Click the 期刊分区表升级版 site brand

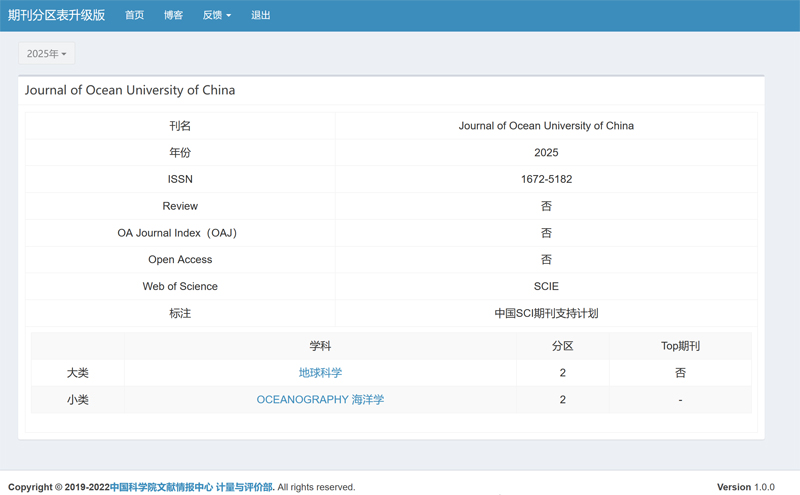tap(56, 15)
